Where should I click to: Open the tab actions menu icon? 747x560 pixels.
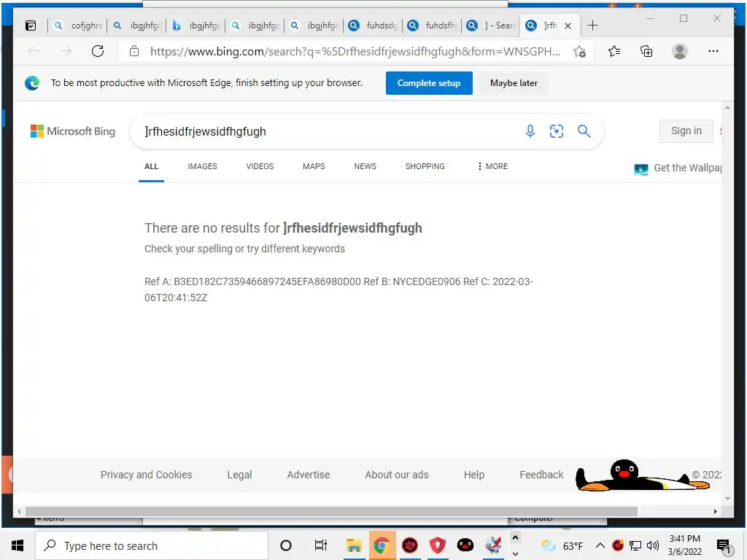click(x=31, y=26)
